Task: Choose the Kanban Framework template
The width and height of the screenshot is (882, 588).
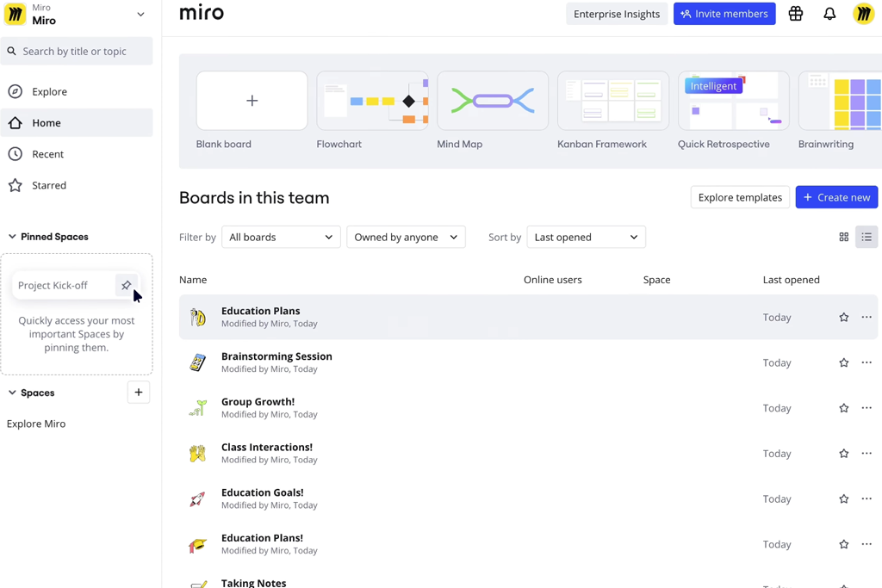Action: click(613, 101)
